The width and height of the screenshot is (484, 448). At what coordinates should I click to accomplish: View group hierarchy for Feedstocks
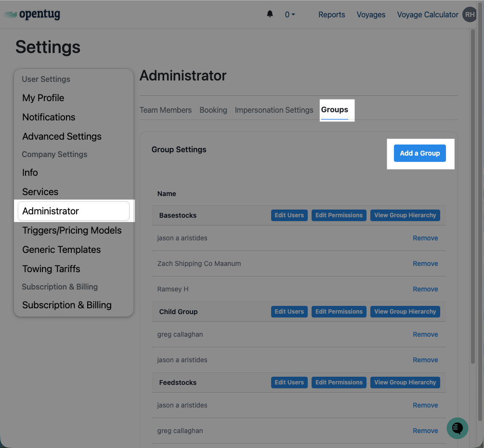tap(405, 382)
